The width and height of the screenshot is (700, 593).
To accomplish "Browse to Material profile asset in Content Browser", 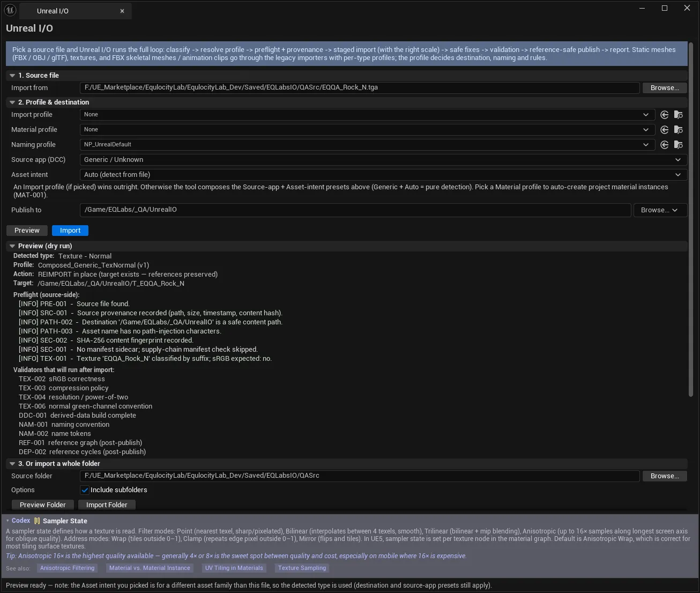I will pos(679,130).
